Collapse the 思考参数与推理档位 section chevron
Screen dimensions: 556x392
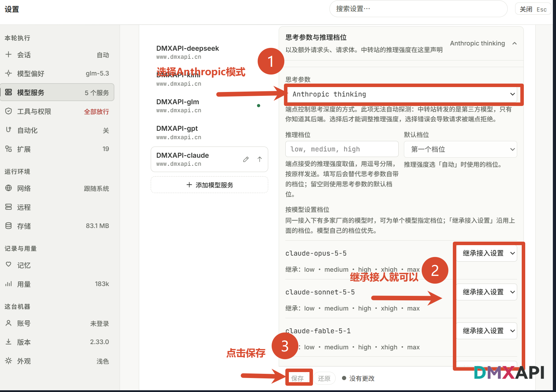coord(514,43)
